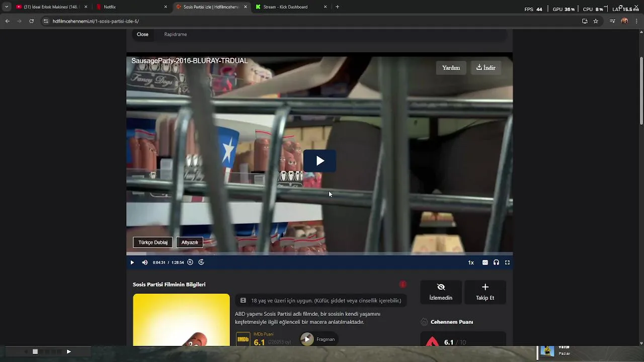Screen dimensions: 644x362
Task: Skip forward 15 seconds with the circular icon
Action: [x=201, y=262]
